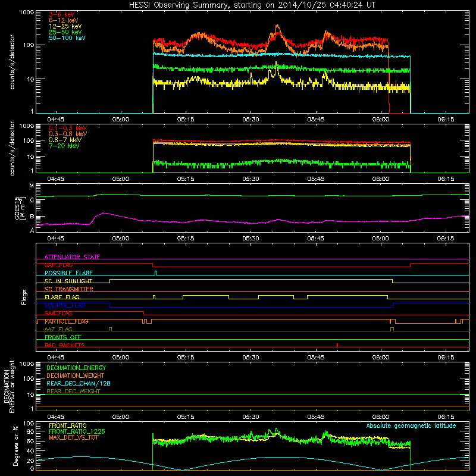Select the 25-50 keV legend label
The width and height of the screenshot is (476, 476).
tap(65, 32)
